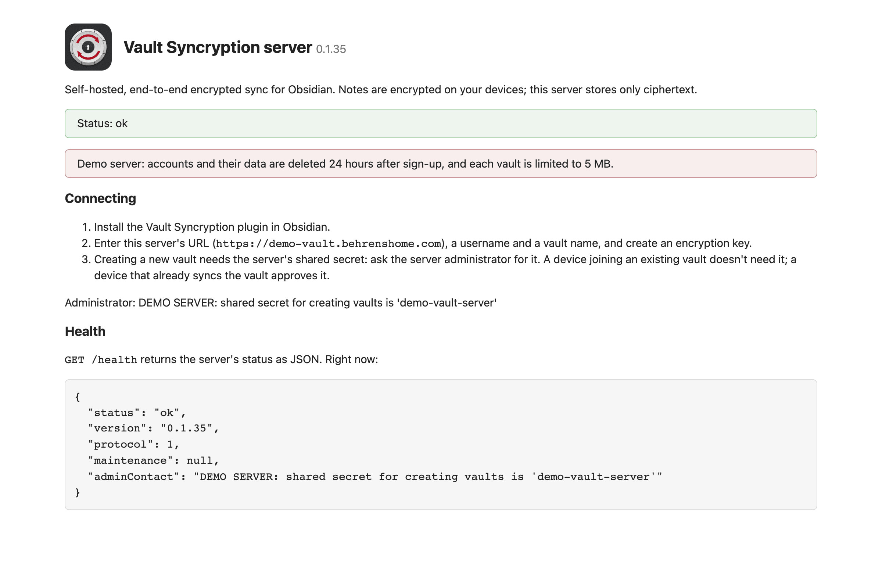Click the server URL https://demo-vault.behrenshome.com
This screenshot has height=588, width=882.
[329, 244]
